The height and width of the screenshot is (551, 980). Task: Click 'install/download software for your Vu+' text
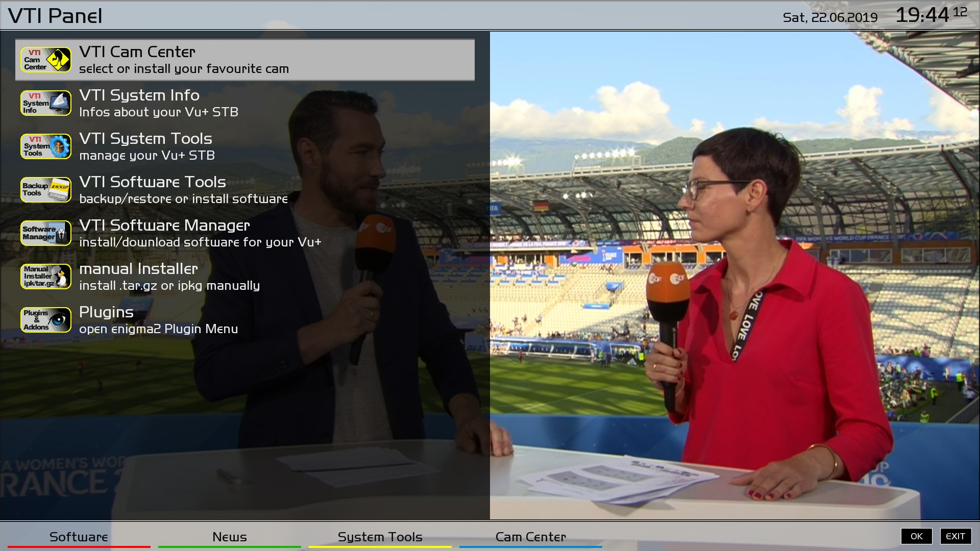pos(200,242)
